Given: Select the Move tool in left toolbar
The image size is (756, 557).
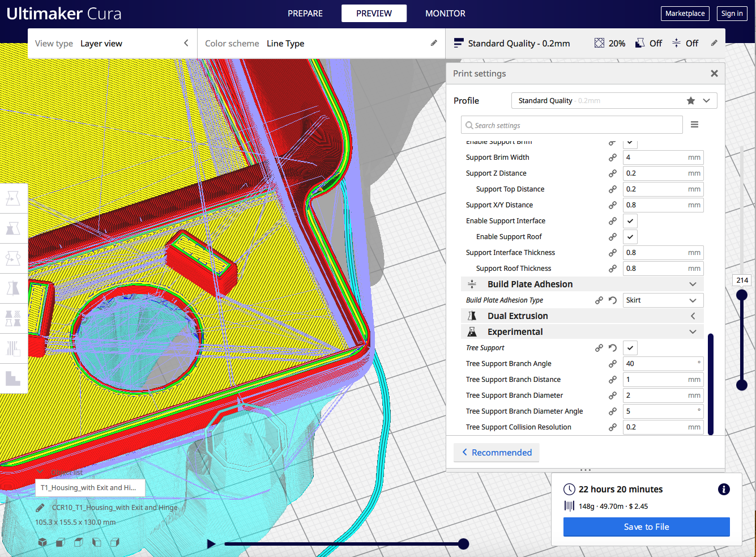Looking at the screenshot, I should [13, 198].
